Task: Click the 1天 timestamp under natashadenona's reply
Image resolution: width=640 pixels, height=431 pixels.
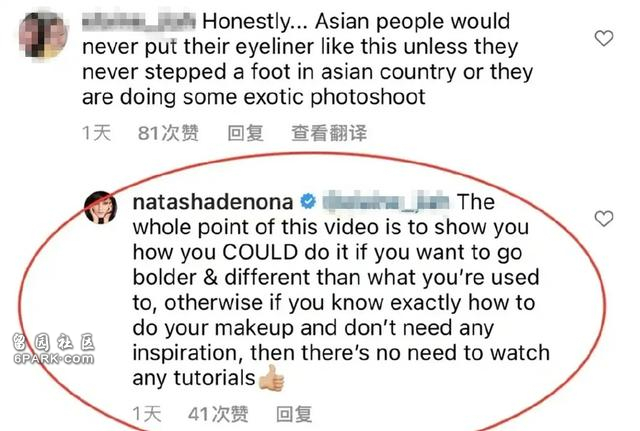Action: (x=147, y=414)
